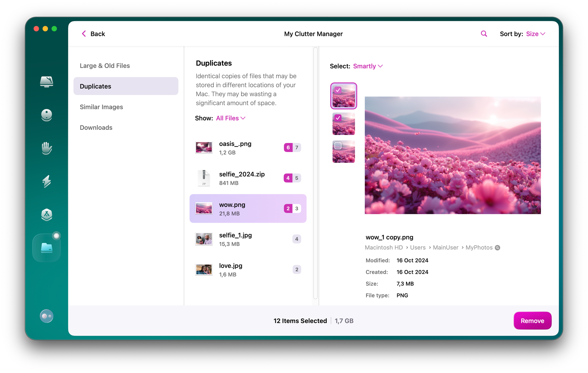Go Back to previous screen

coord(93,34)
